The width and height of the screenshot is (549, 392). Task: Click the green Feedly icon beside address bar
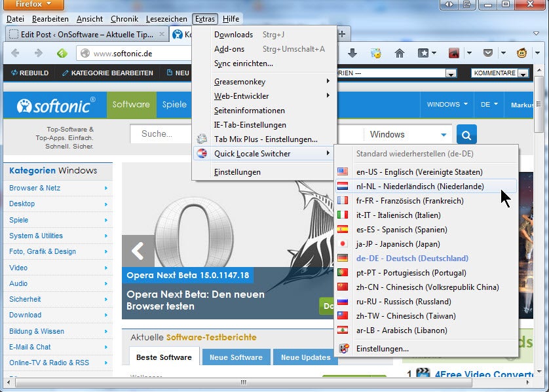click(x=62, y=53)
